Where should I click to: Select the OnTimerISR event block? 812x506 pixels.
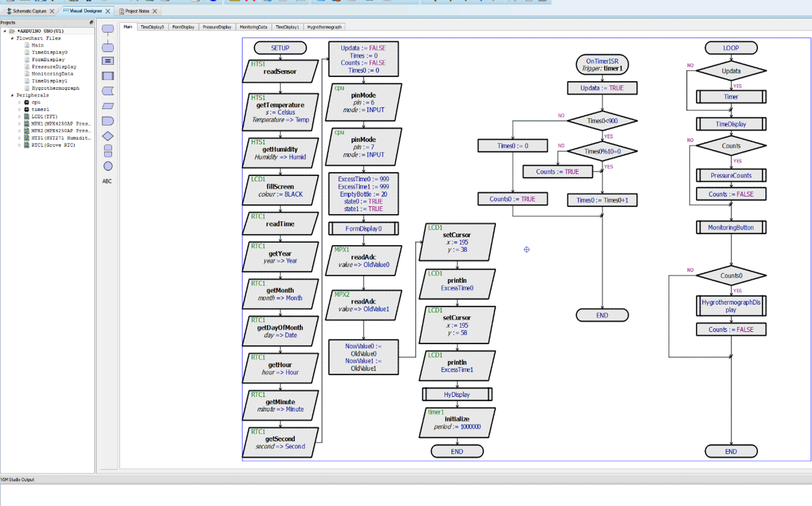point(602,65)
